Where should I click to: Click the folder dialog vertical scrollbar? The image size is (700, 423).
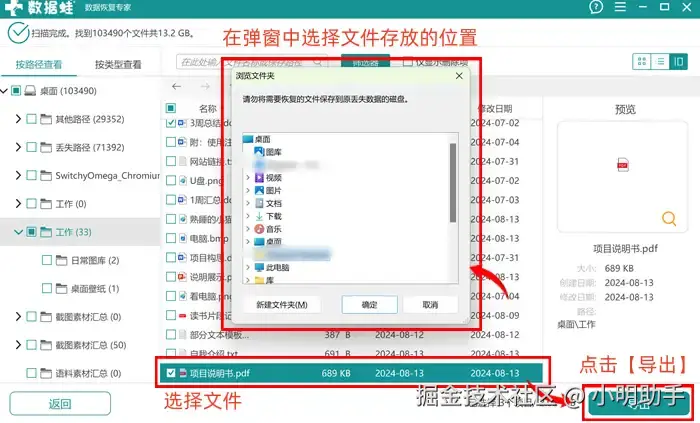coord(453,183)
